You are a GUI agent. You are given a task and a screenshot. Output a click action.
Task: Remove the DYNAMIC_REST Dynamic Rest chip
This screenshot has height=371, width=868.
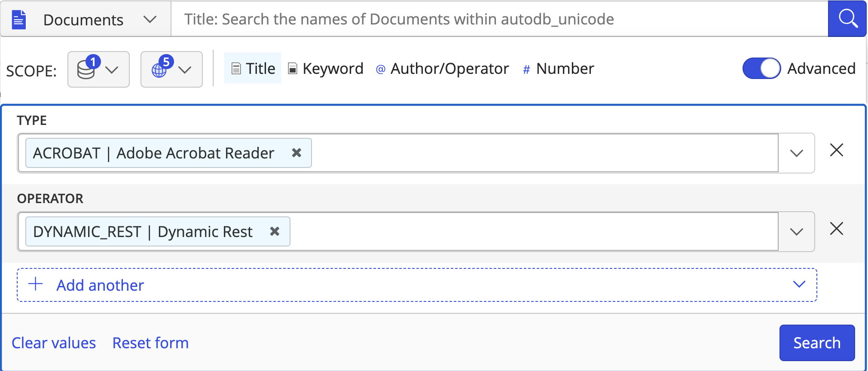pyautogui.click(x=275, y=231)
